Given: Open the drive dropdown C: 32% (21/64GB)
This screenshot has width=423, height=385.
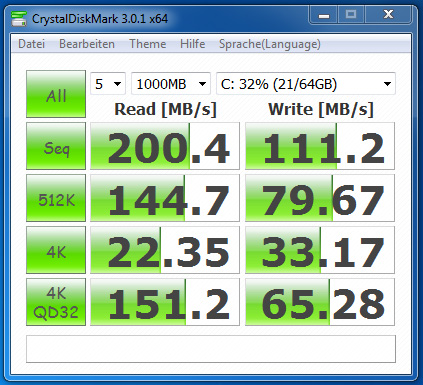Looking at the screenshot, I should coord(306,84).
